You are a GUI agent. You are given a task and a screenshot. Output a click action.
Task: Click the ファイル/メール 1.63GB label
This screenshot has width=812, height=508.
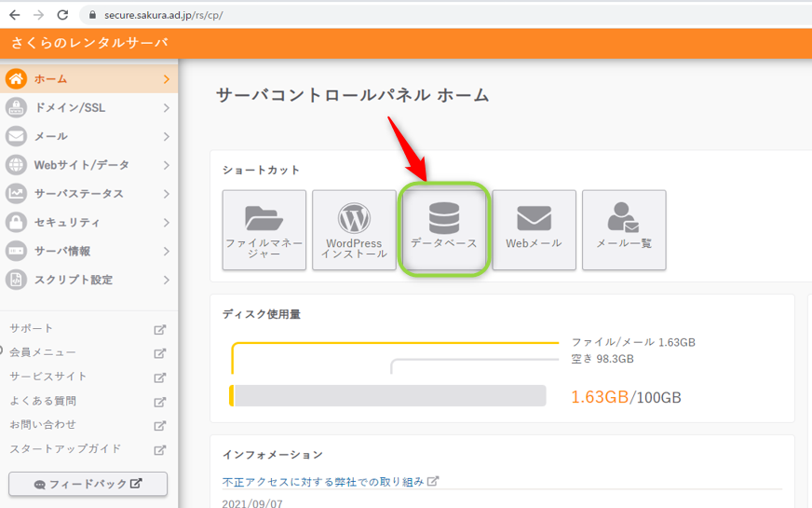[x=633, y=342]
